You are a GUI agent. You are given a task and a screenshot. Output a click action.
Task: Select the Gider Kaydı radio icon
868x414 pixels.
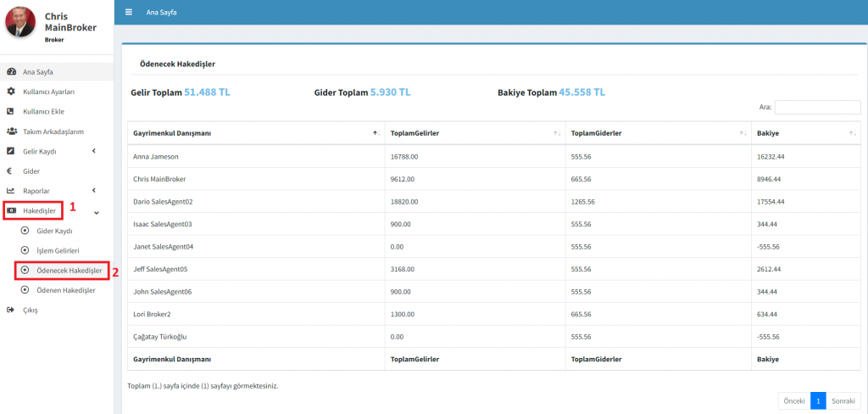click(25, 231)
